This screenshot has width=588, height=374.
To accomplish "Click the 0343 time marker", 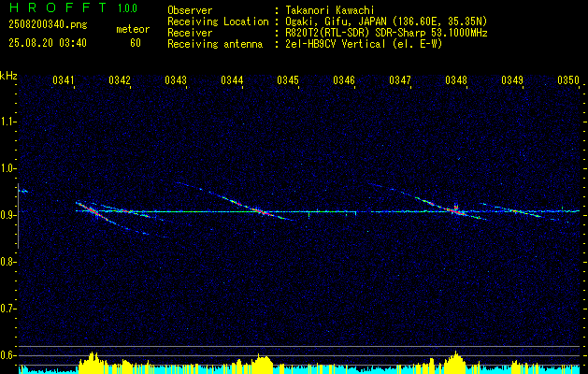I will (x=176, y=80).
